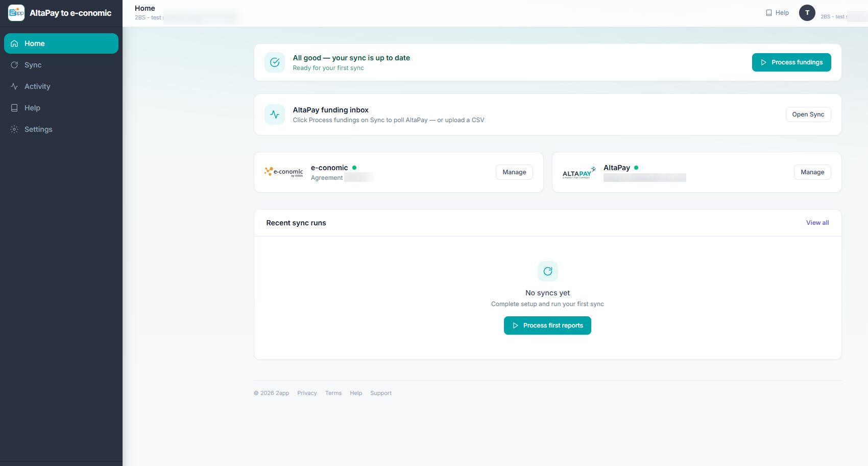Click the Help book icon in sidebar

(x=14, y=108)
